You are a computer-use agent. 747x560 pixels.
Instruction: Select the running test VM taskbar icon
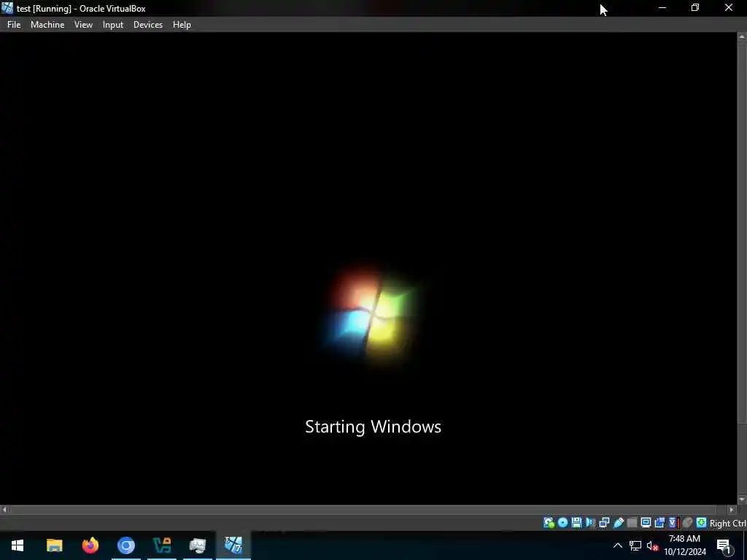point(233,545)
